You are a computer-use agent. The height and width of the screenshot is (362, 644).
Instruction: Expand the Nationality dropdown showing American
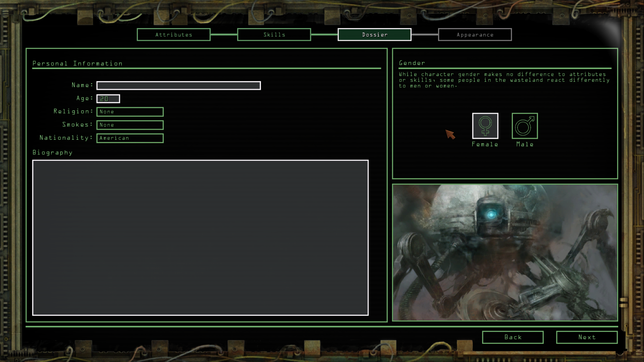point(130,138)
